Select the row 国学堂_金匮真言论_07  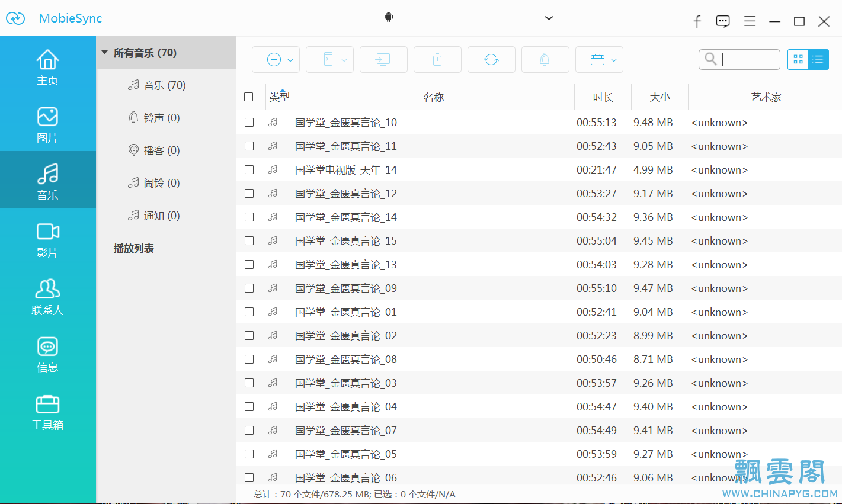pyautogui.click(x=539, y=431)
